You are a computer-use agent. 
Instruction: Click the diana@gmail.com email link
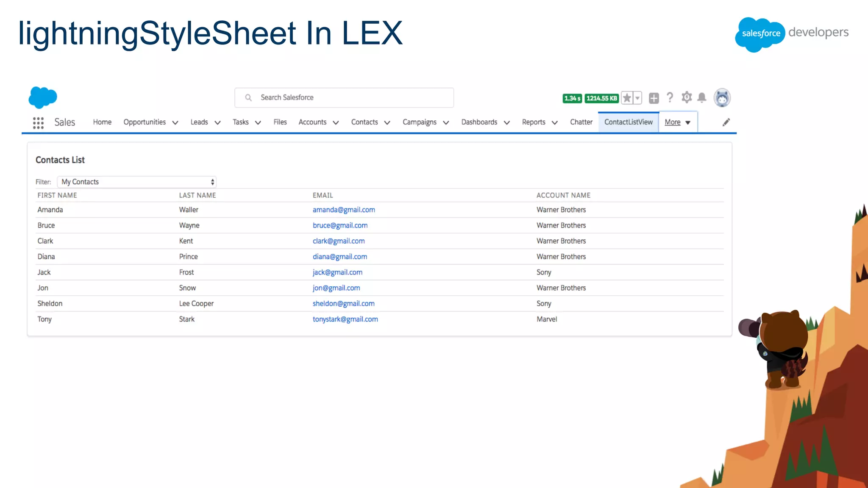(340, 257)
